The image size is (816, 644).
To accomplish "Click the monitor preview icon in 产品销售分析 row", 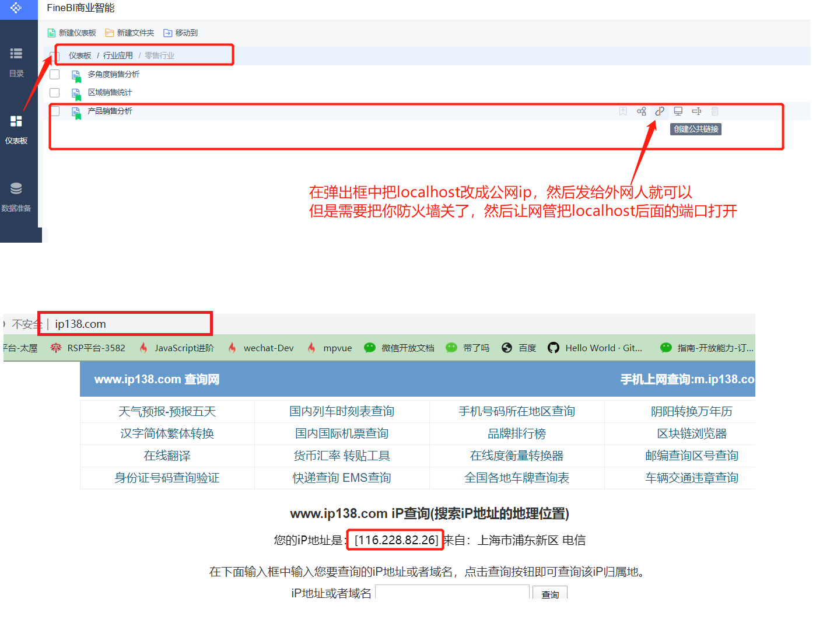I will (x=678, y=111).
